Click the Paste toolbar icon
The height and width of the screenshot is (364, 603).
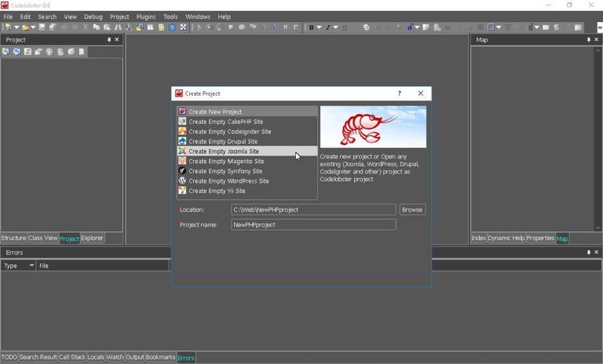107,27
